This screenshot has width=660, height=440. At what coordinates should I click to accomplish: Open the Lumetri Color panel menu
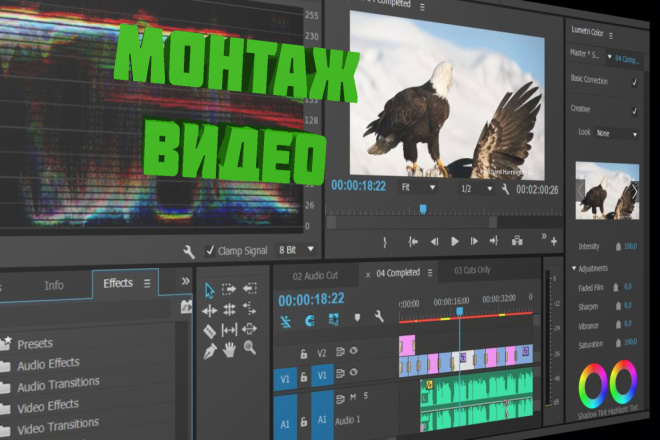tap(611, 36)
